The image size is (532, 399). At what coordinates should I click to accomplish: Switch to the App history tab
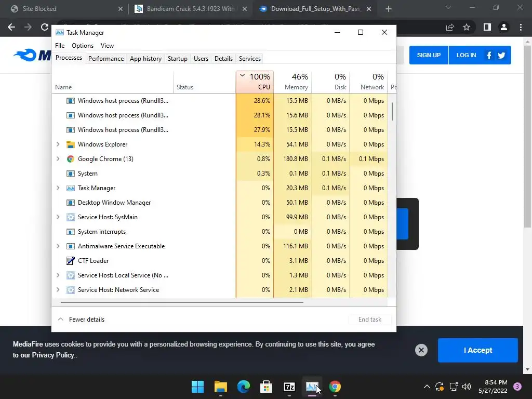point(145,59)
